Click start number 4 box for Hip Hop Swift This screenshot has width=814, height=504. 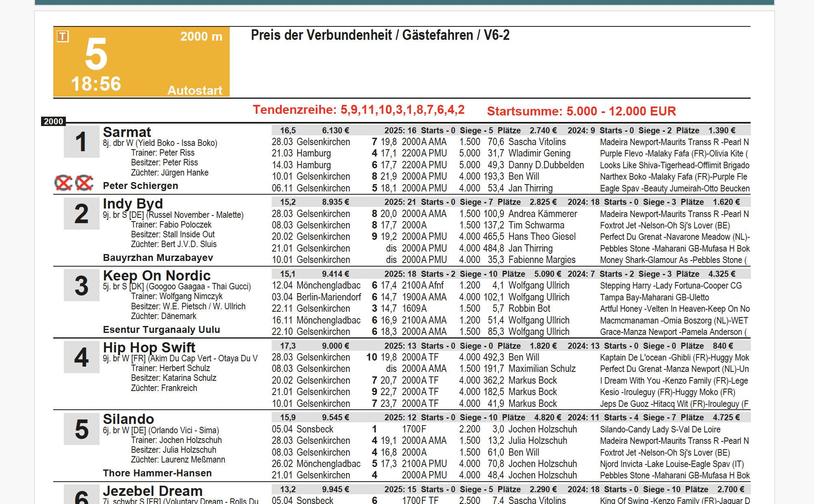[81, 357]
